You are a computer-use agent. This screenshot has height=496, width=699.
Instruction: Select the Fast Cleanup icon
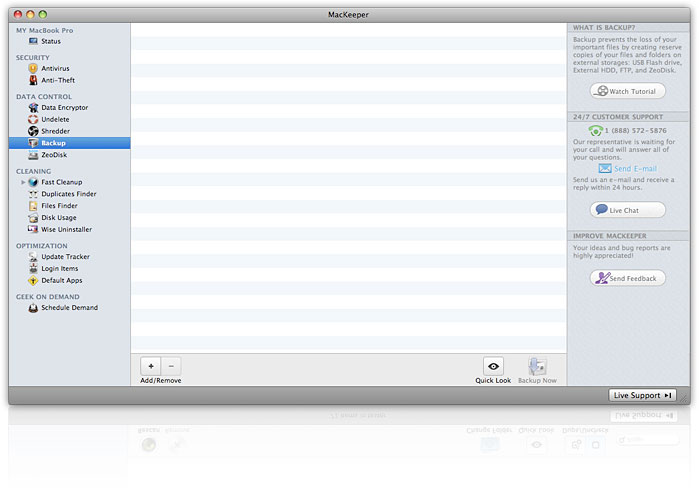click(x=33, y=182)
